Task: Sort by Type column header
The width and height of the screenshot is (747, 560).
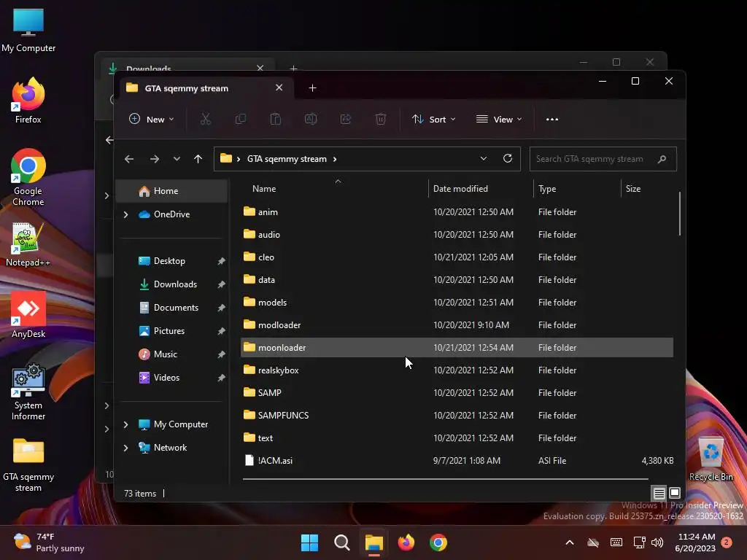Action: pos(547,189)
